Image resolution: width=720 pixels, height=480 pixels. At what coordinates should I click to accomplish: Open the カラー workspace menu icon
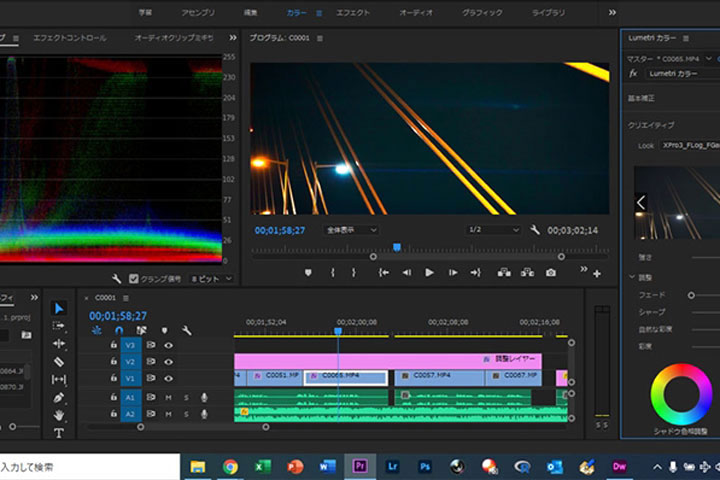point(319,13)
